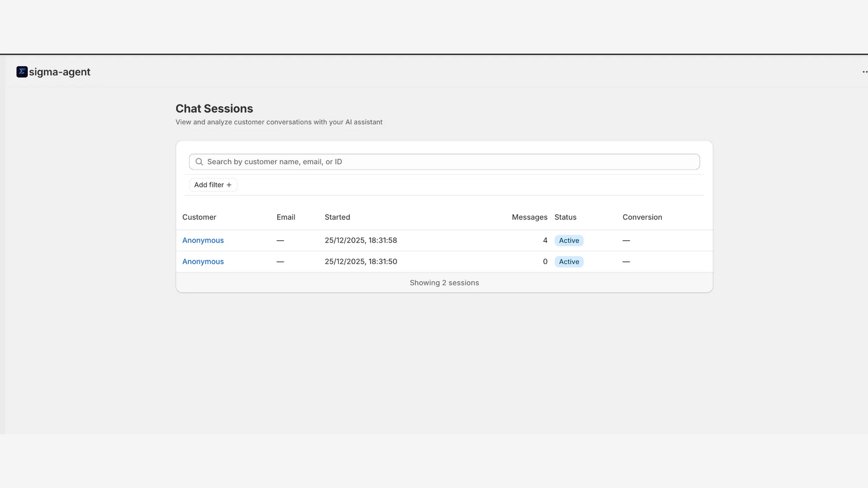Click the Status column header
This screenshot has width=868, height=488.
click(x=565, y=217)
